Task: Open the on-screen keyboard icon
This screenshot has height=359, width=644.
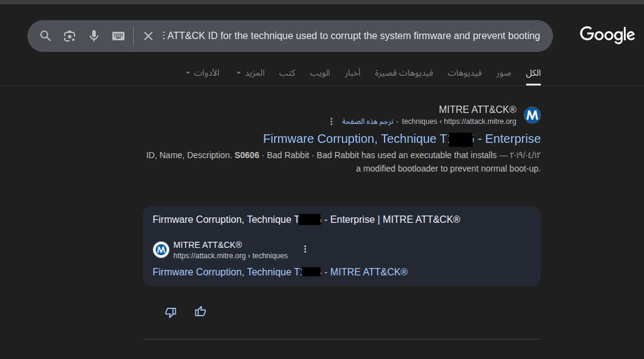Action: 118,36
